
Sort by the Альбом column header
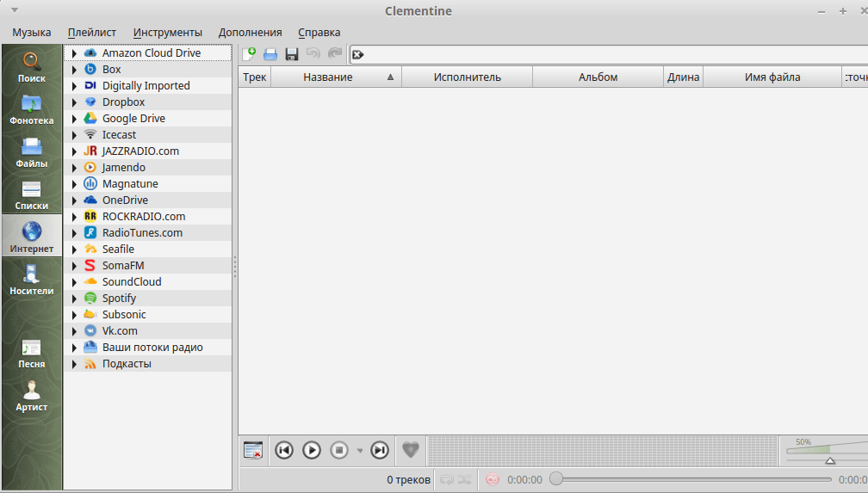click(598, 77)
